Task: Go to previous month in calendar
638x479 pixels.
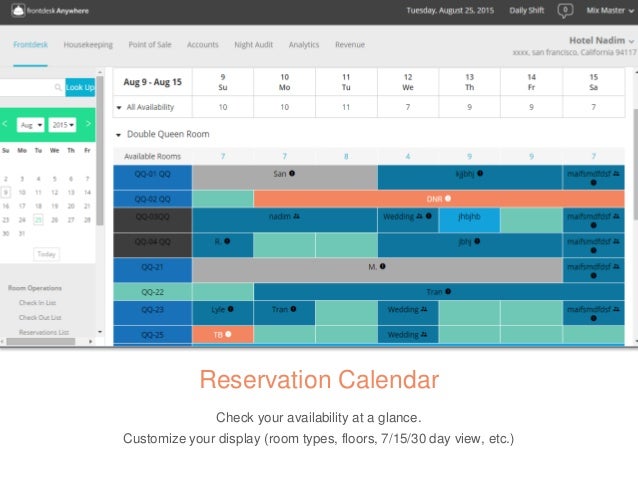Action: pos(5,124)
